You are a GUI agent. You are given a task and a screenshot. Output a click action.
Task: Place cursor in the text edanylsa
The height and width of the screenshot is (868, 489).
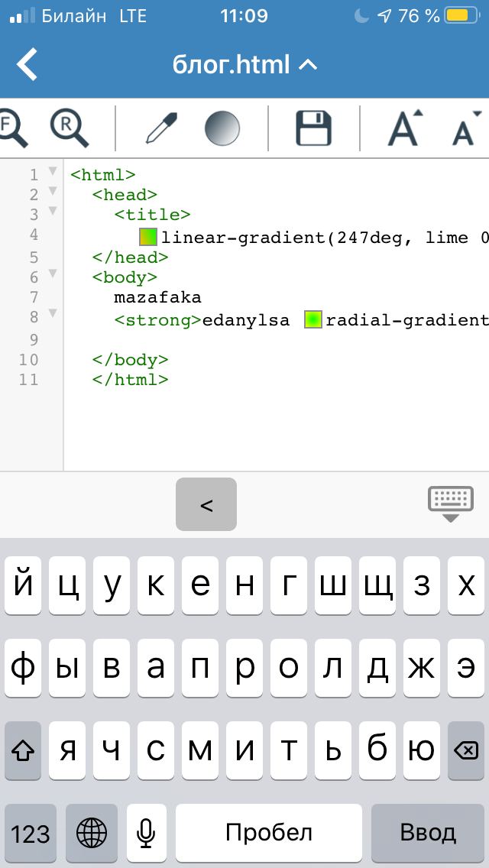(x=247, y=320)
